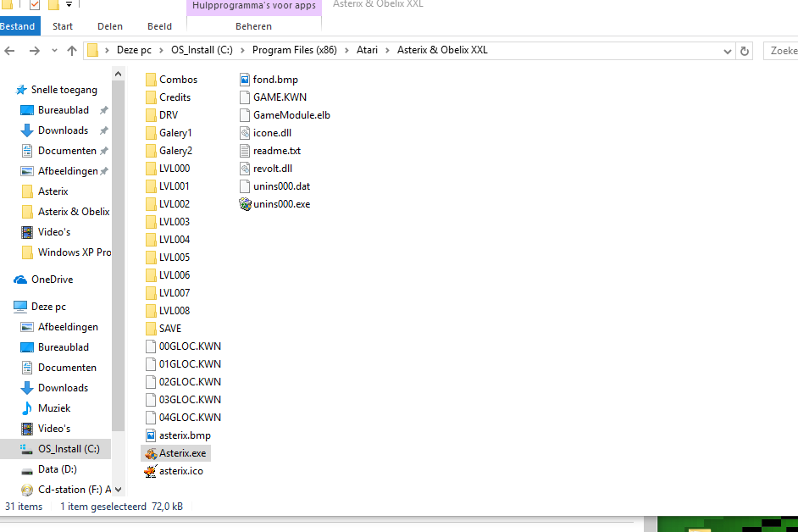
Task: Navigate to OS_Install (C:) in breadcrumb
Action: pyautogui.click(x=202, y=50)
